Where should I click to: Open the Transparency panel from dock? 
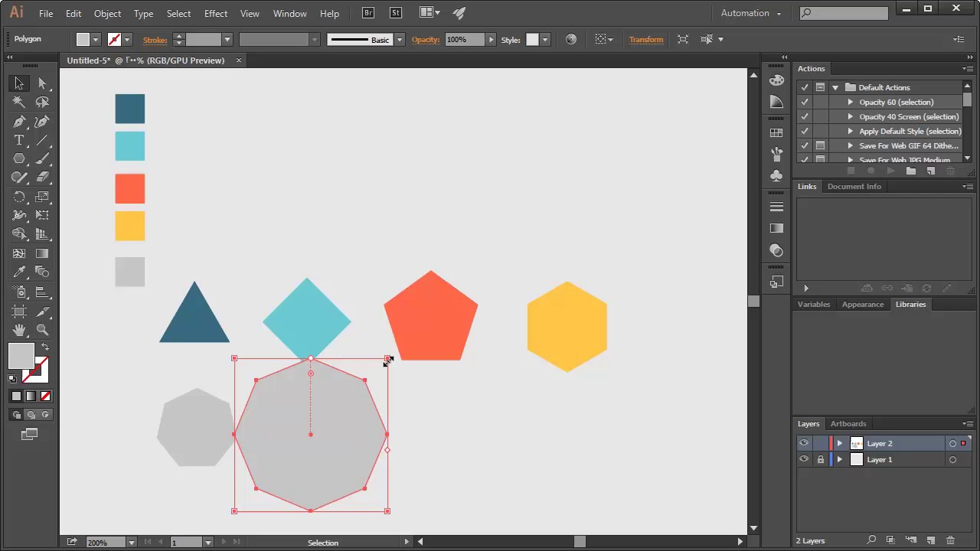[x=776, y=250]
